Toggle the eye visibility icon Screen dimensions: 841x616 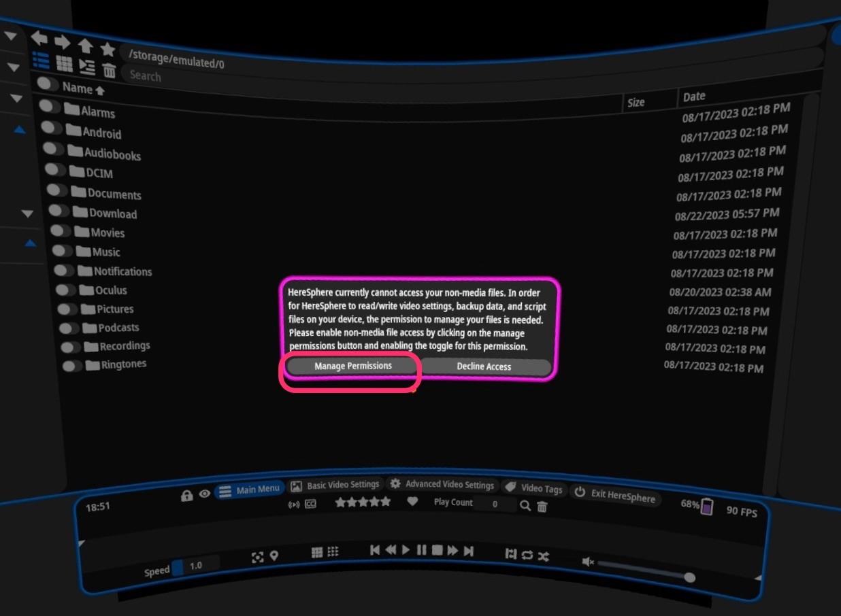pyautogui.click(x=204, y=494)
